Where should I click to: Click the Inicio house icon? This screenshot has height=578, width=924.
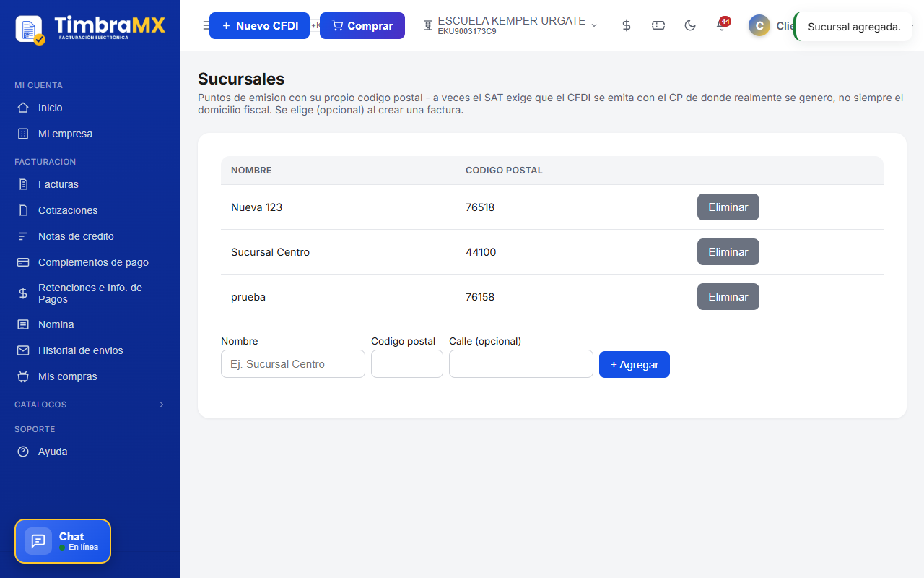coord(23,108)
